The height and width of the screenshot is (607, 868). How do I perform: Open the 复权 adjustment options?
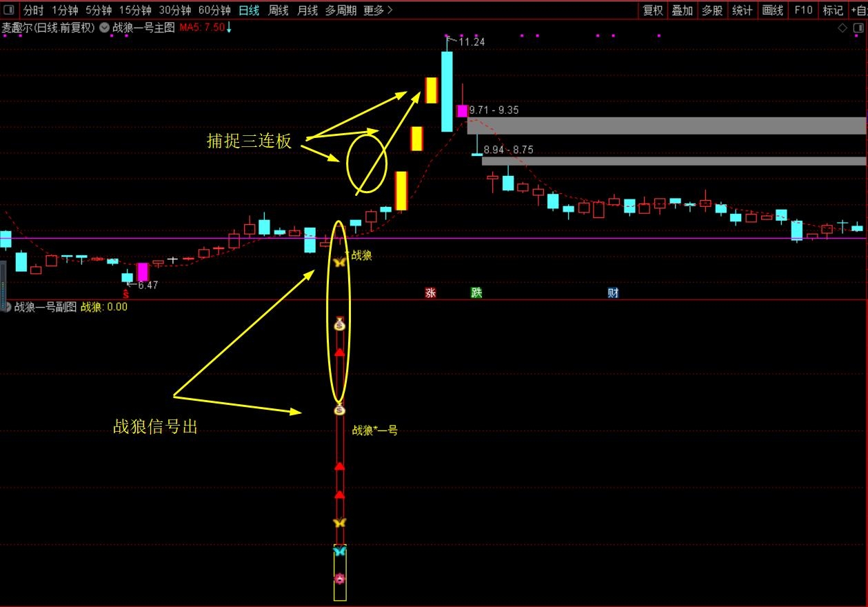click(x=653, y=10)
